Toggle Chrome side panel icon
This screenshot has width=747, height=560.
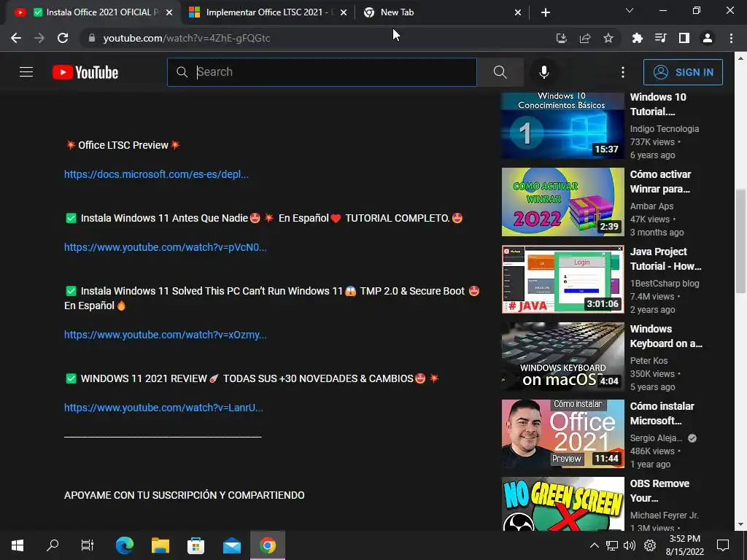tap(684, 38)
